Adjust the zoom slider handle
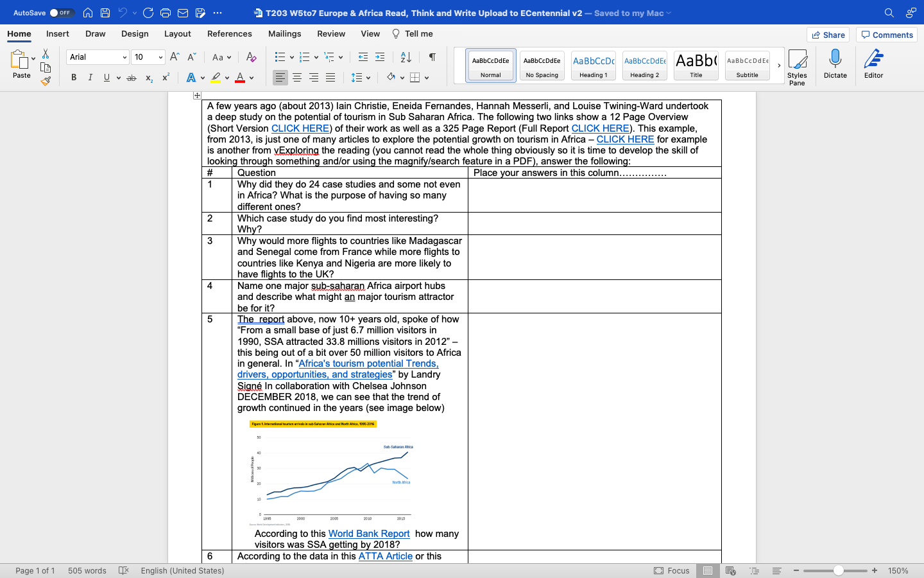The image size is (924, 578). (839, 570)
